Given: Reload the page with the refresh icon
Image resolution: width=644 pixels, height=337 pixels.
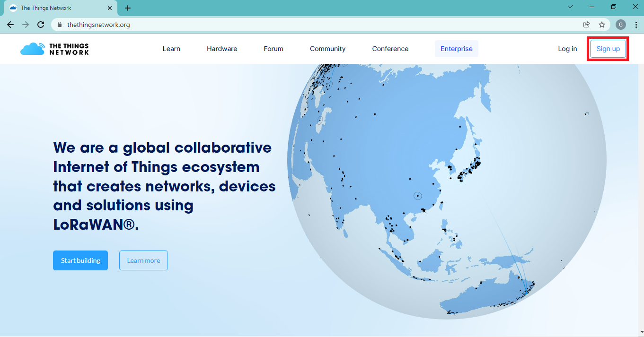Looking at the screenshot, I should (x=41, y=25).
